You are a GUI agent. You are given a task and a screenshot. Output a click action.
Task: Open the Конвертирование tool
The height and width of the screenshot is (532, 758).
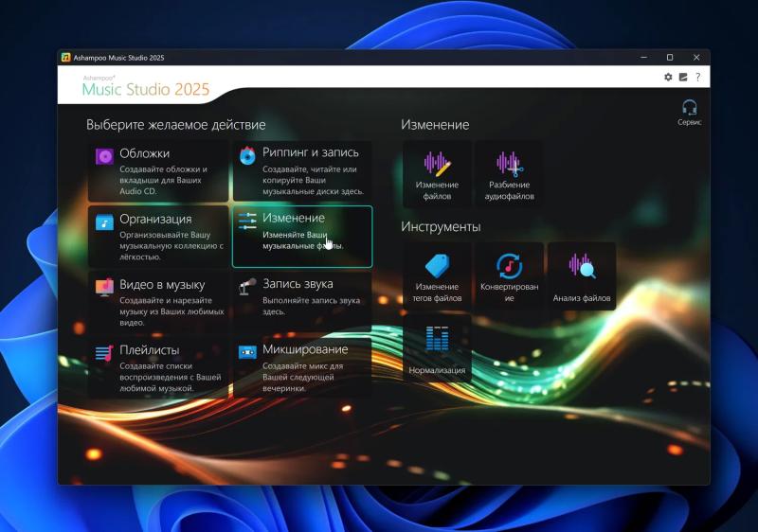click(x=509, y=276)
